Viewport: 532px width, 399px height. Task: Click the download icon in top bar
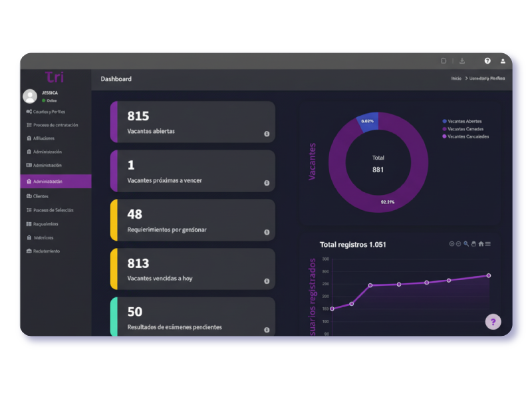[x=462, y=61]
